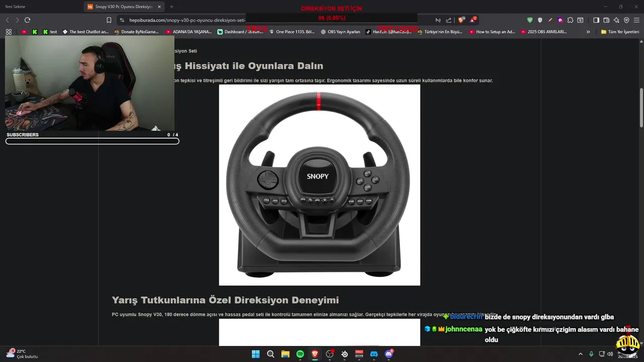Click the purple extension icon in toolbar
Image resolution: width=644 pixels, height=362 pixels.
(560, 20)
